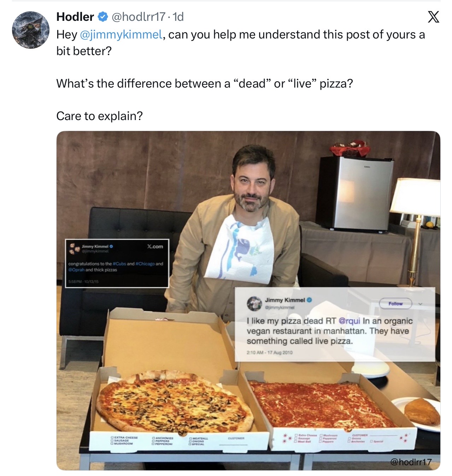
Task: Open Hodler's profile picture avatar
Action: coord(31,30)
